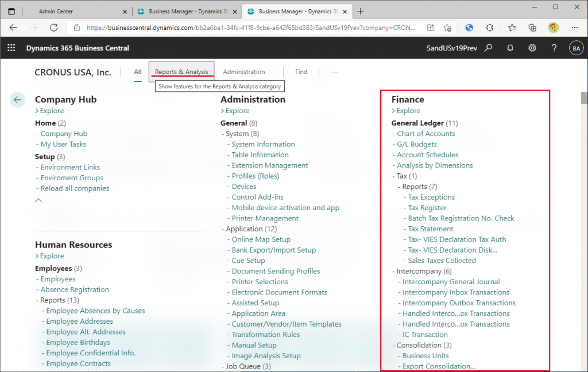The image size is (588, 372).
Task: Open the browser profile picture
Action: [x=553, y=28]
